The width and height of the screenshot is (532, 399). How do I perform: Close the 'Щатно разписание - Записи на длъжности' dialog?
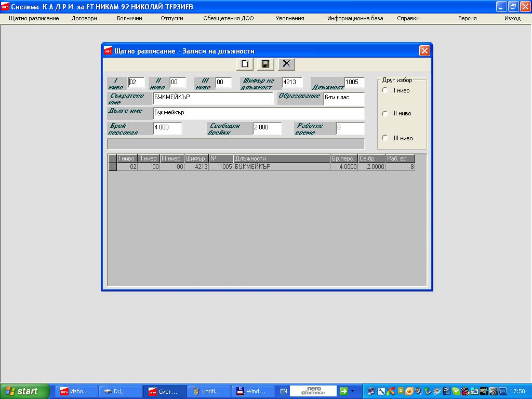424,51
